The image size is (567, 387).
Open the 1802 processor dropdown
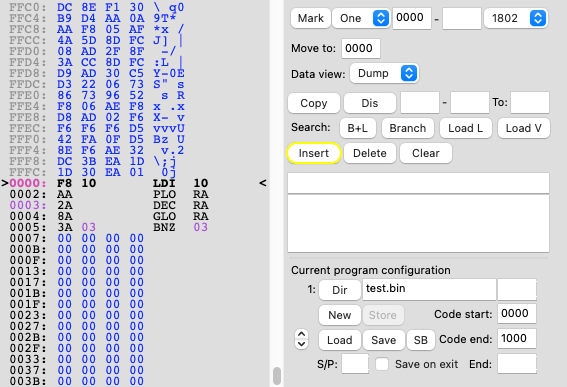[515, 18]
